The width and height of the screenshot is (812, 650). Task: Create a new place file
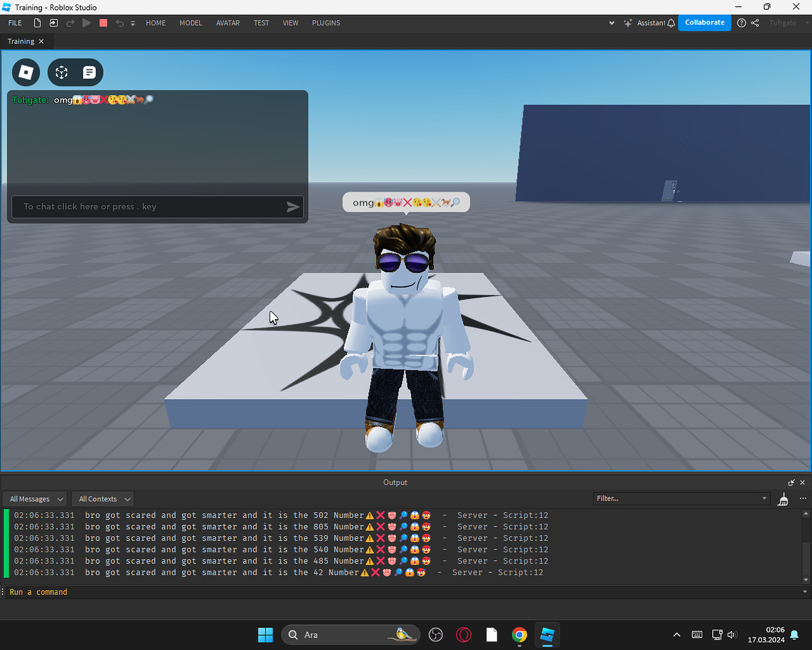coord(37,22)
